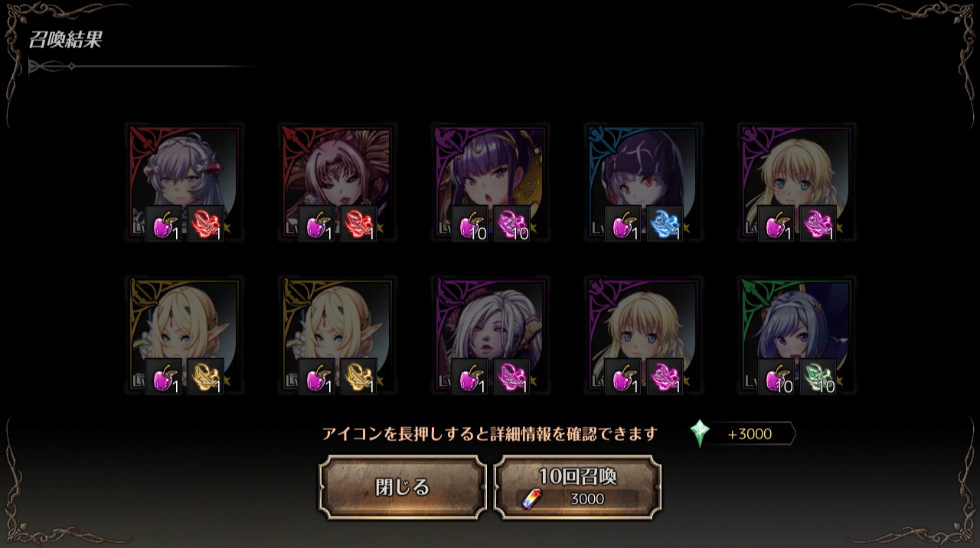
Task: Choose blonde character in bottom-row purple frame
Action: 643,335
